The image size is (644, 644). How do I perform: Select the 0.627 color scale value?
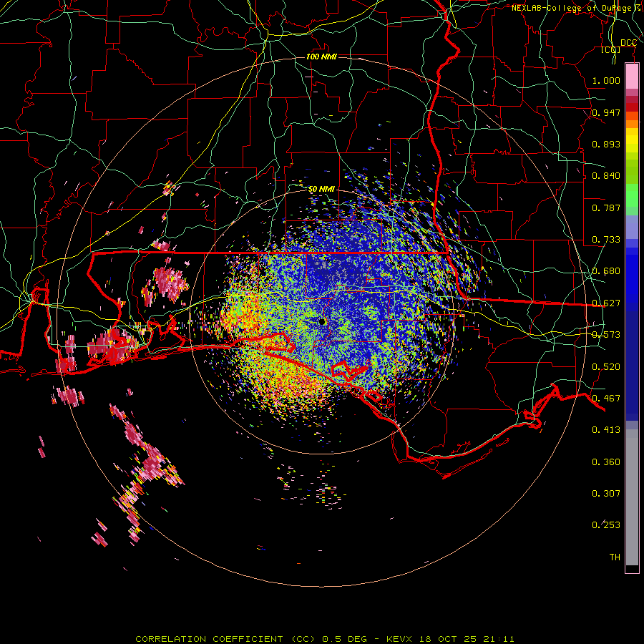click(x=606, y=303)
